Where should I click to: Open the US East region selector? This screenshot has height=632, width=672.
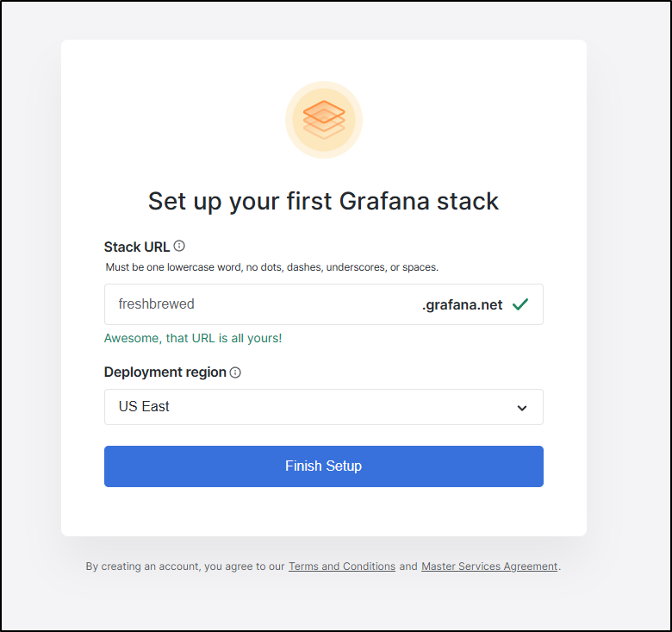pyautogui.click(x=324, y=407)
